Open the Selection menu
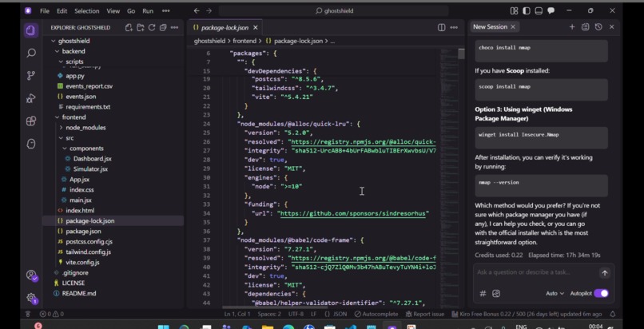 coord(86,11)
